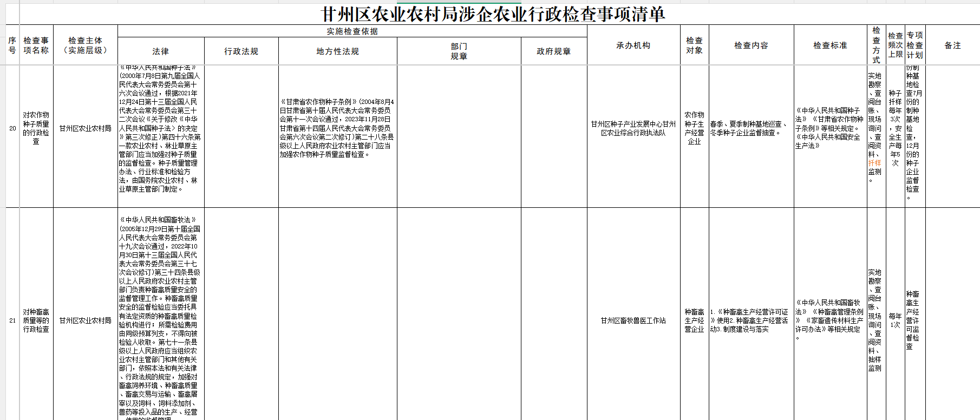Screen dimensions: 980x420
Task: Select the merged 实施检查依据 header
Action: click(352, 31)
